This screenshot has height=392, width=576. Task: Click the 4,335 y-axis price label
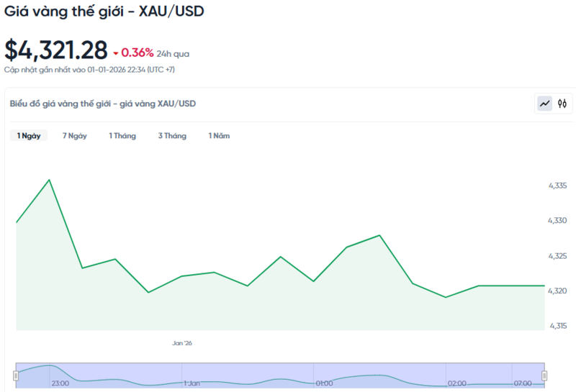[558, 186]
